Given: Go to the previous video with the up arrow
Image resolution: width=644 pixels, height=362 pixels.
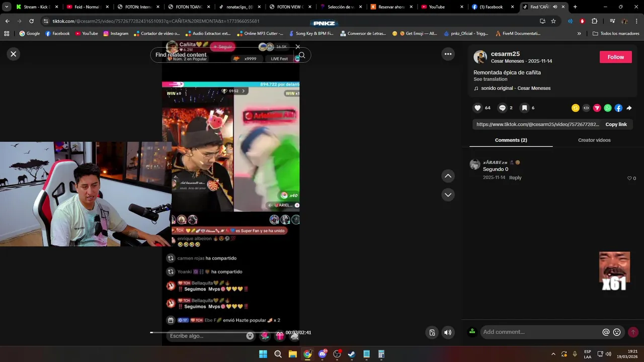Looking at the screenshot, I should 448,176.
